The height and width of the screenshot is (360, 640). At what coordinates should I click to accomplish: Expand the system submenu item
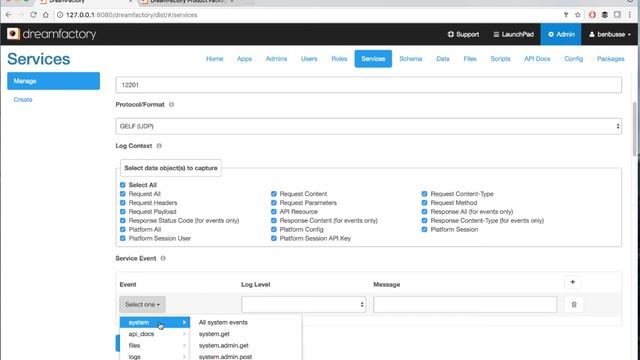pyautogui.click(x=155, y=322)
